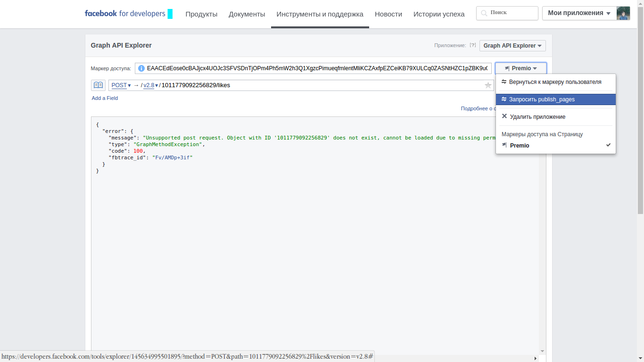Go to Истории успеха

pos(439,14)
